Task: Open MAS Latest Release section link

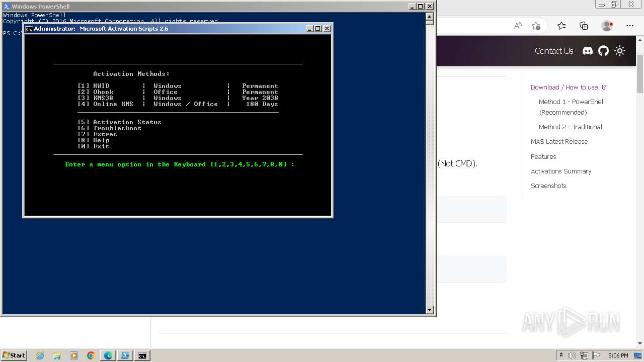Action: pos(559,141)
